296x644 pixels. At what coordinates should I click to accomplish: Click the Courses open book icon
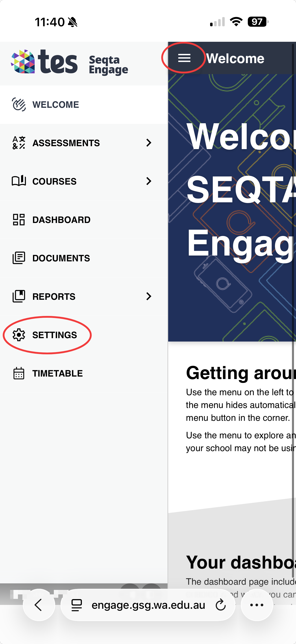point(19,181)
